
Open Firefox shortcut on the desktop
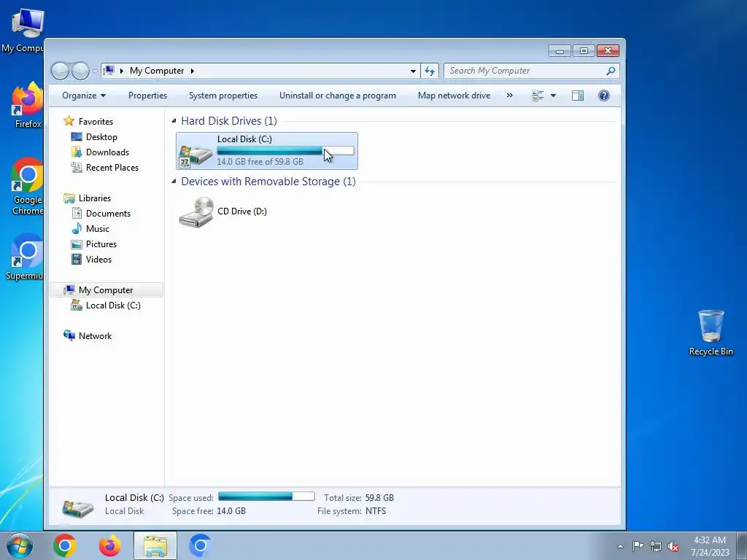27,106
